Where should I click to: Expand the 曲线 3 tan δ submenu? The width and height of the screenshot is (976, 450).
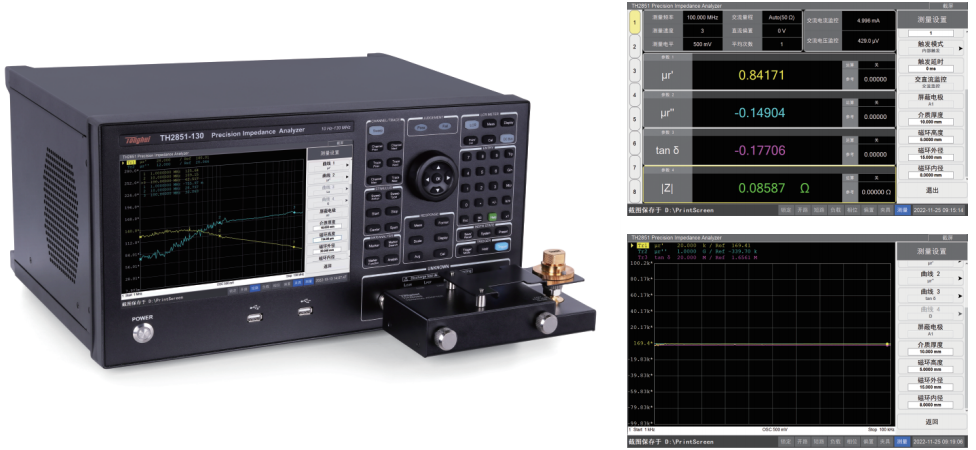click(931, 293)
